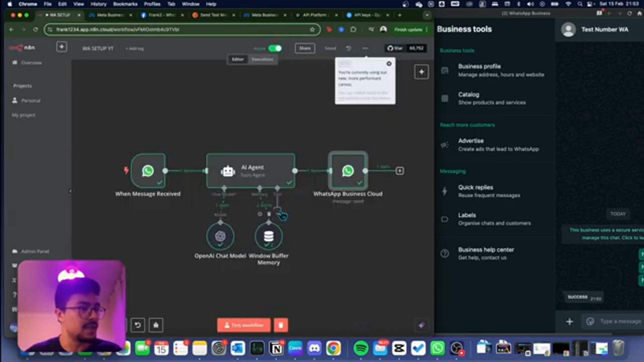Open Discord from the Dock
Viewport: 644px width, 362px height.
[x=314, y=348]
